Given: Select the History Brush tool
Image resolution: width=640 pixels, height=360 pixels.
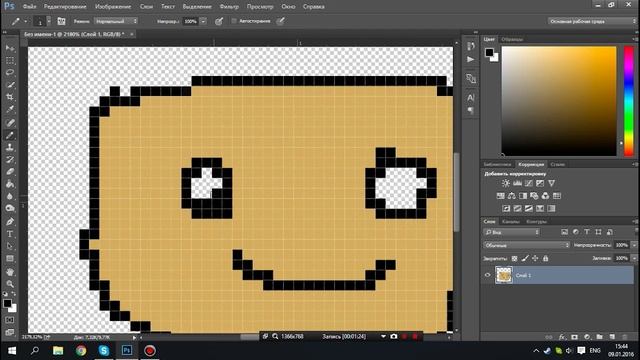Looking at the screenshot, I should pyautogui.click(x=10, y=160).
